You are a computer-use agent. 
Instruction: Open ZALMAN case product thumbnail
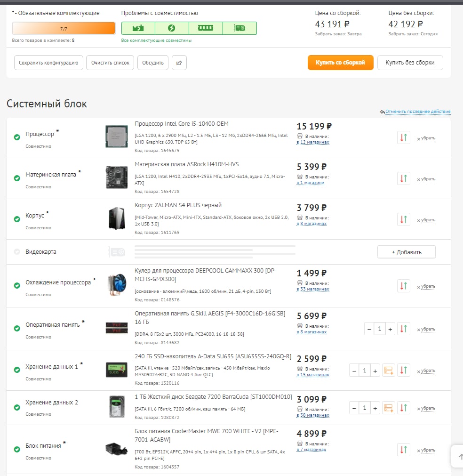click(117, 218)
